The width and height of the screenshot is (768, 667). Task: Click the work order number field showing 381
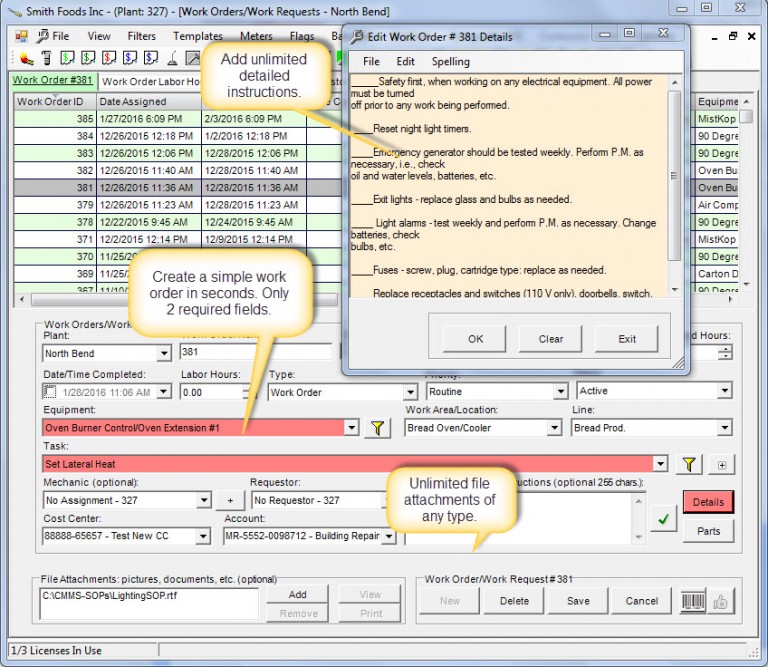click(x=256, y=352)
